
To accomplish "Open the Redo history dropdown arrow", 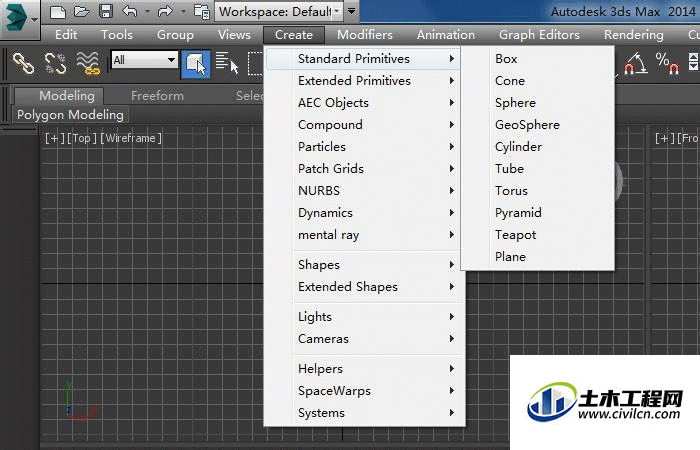I will [183, 11].
